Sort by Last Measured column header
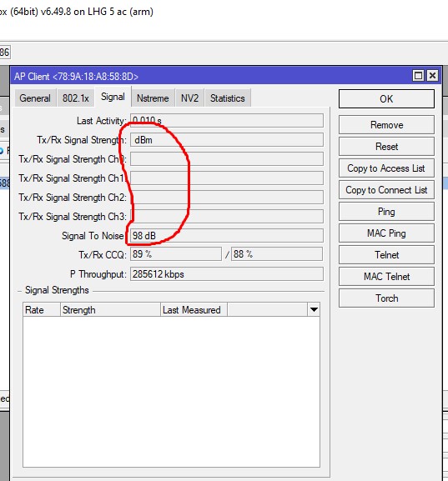448x481 pixels. point(194,310)
